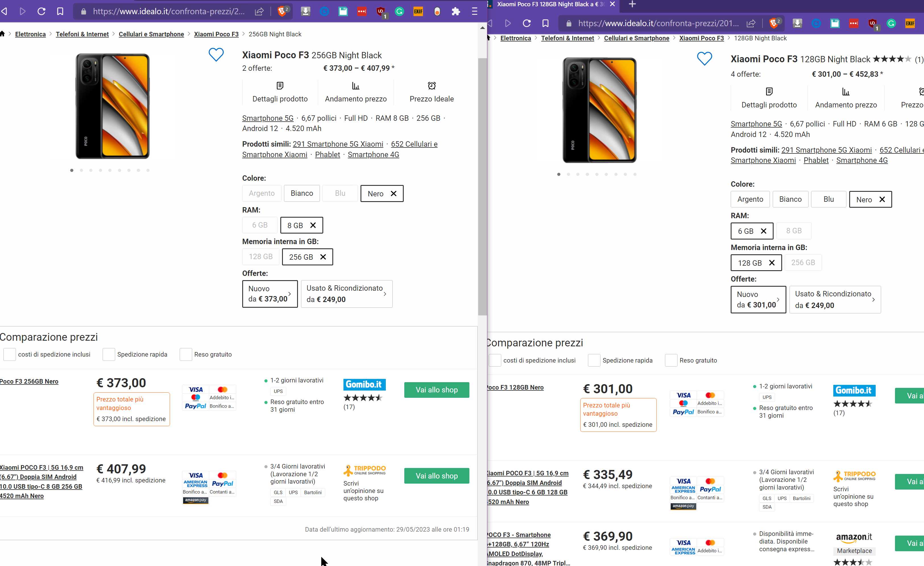
Task: Open Poco F3 256GB Nero offer link
Action: (29, 381)
